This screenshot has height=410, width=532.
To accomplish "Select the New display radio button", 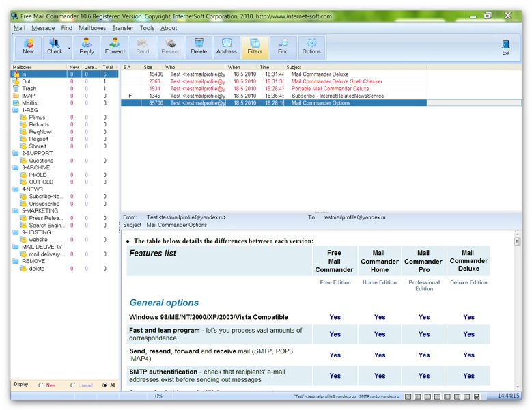I will (x=41, y=385).
